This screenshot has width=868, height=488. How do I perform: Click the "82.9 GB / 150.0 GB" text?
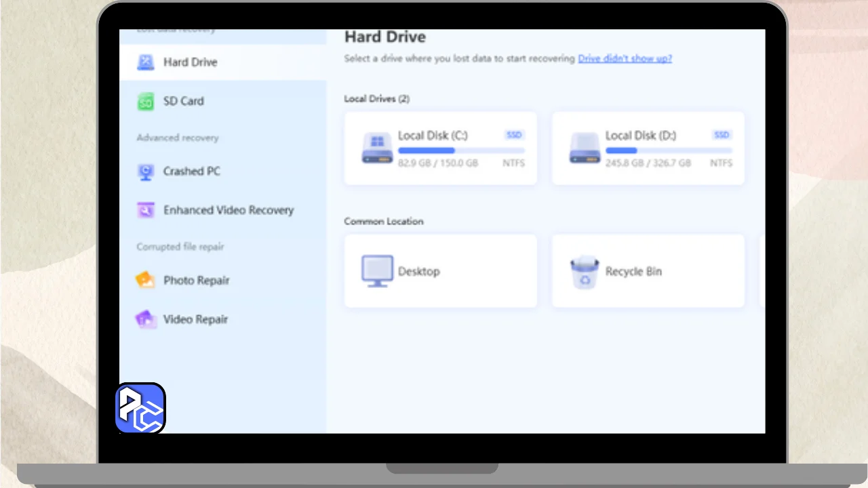438,163
